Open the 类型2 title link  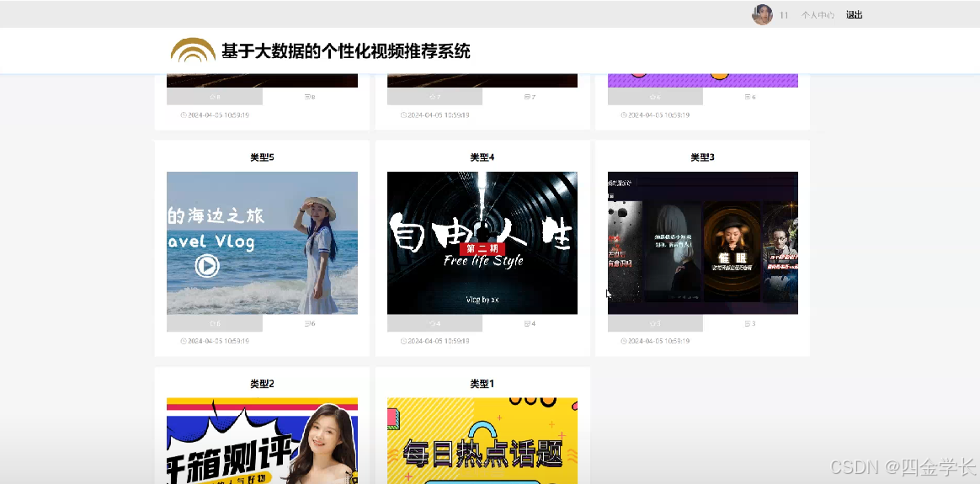tap(262, 384)
